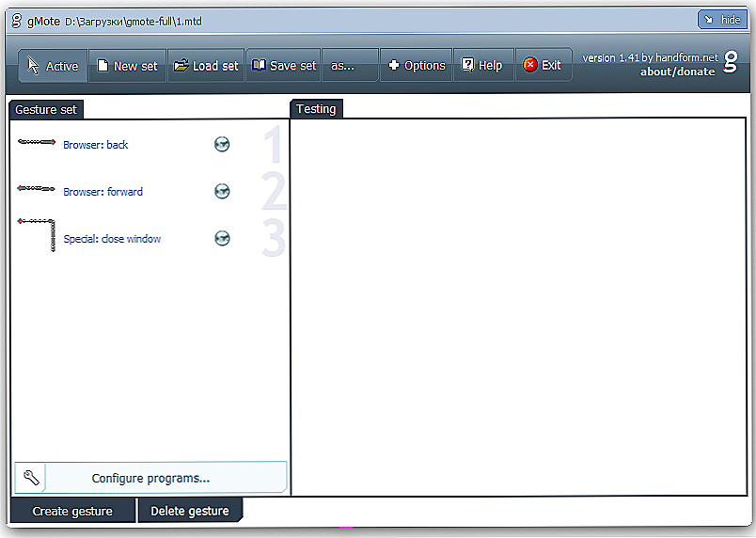Open Configure programs...
This screenshot has width=756, height=538.
150,478
